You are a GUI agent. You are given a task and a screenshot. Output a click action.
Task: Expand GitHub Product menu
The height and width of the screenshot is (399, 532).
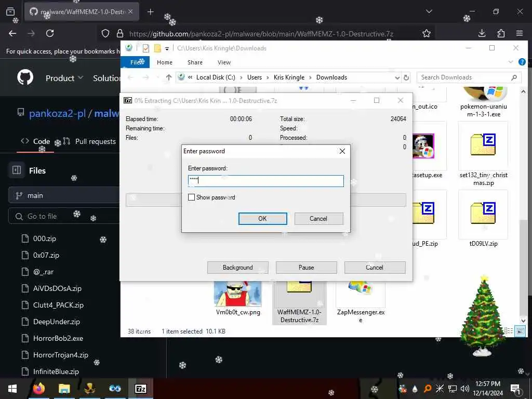click(x=64, y=78)
